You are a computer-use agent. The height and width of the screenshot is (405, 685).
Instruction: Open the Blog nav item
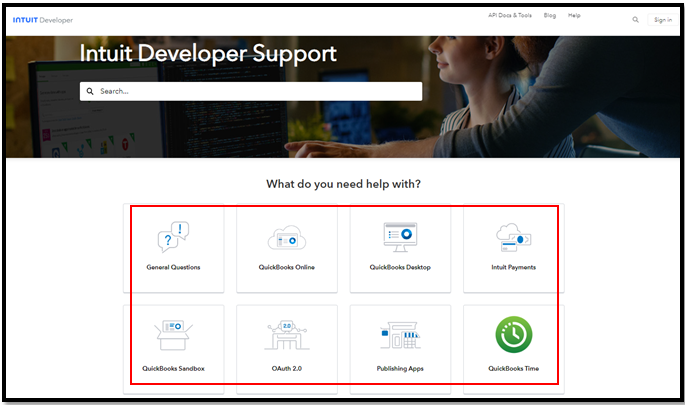pos(550,15)
